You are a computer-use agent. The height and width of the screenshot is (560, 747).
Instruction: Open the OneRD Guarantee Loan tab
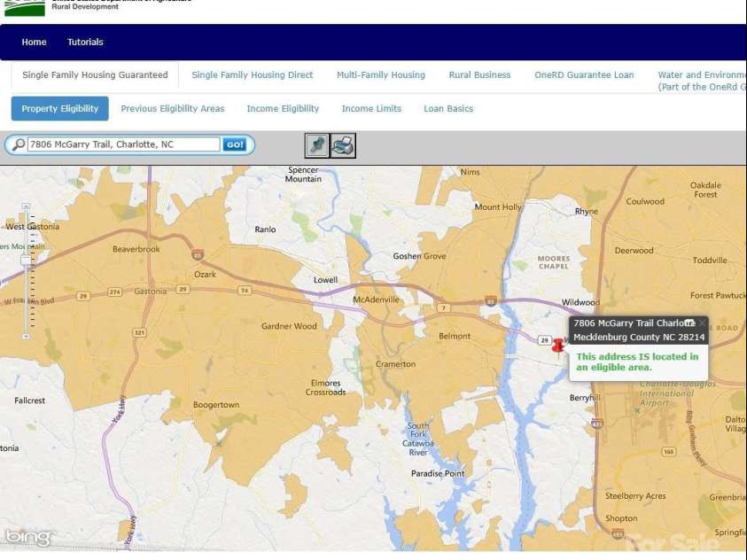pos(584,75)
